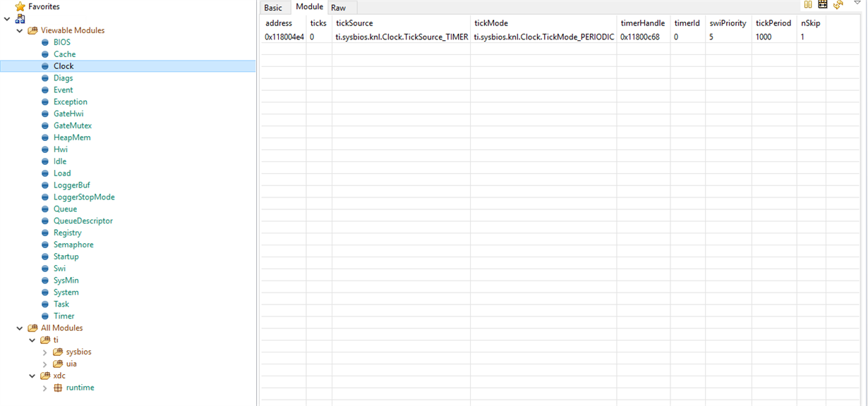Click the Task module's blue icon
The image size is (868, 406).
tap(45, 304)
